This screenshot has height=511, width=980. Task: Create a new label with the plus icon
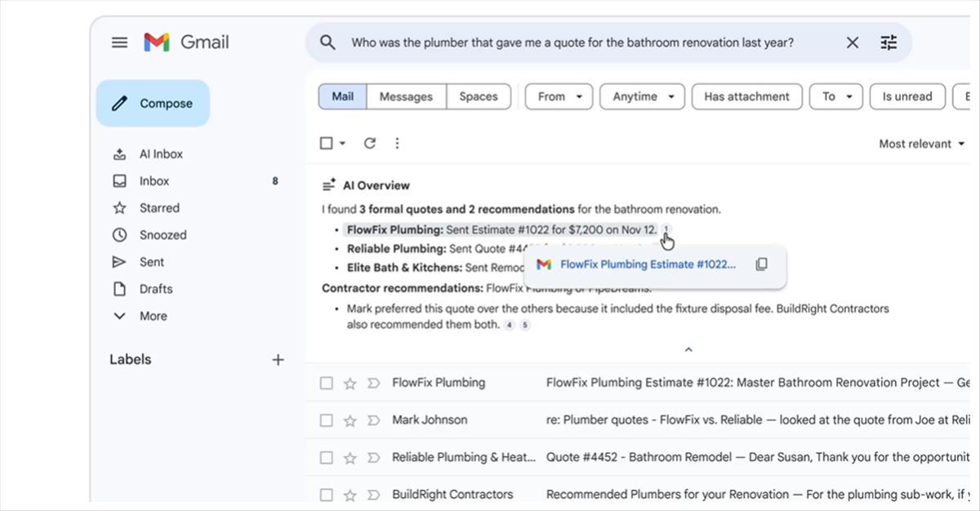pos(278,359)
